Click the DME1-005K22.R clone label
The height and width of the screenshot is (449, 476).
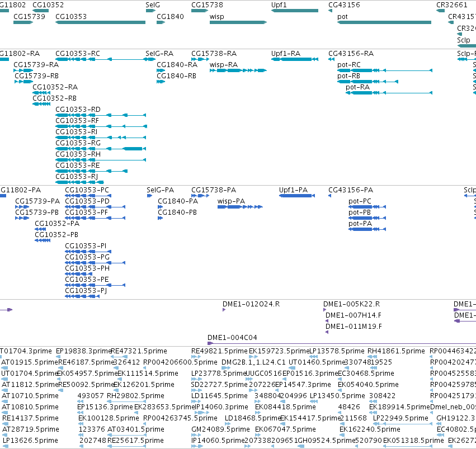pos(351,304)
